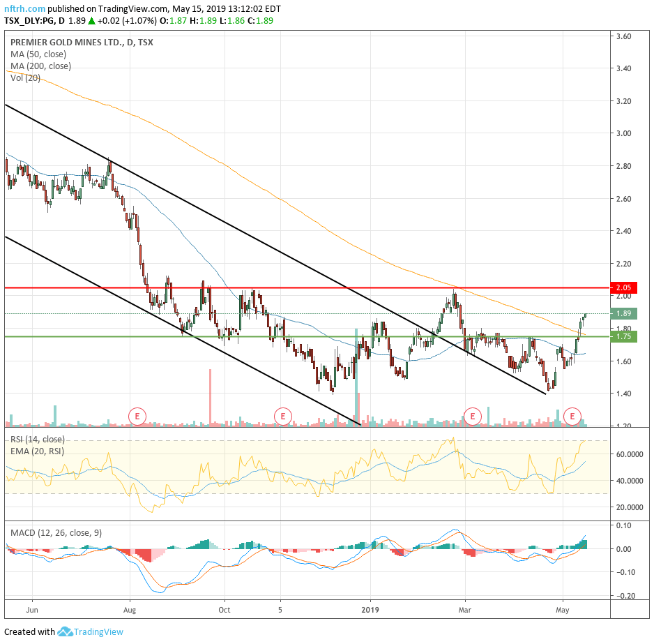
Task: Click the 2.80 price axis value
Action: [x=623, y=166]
